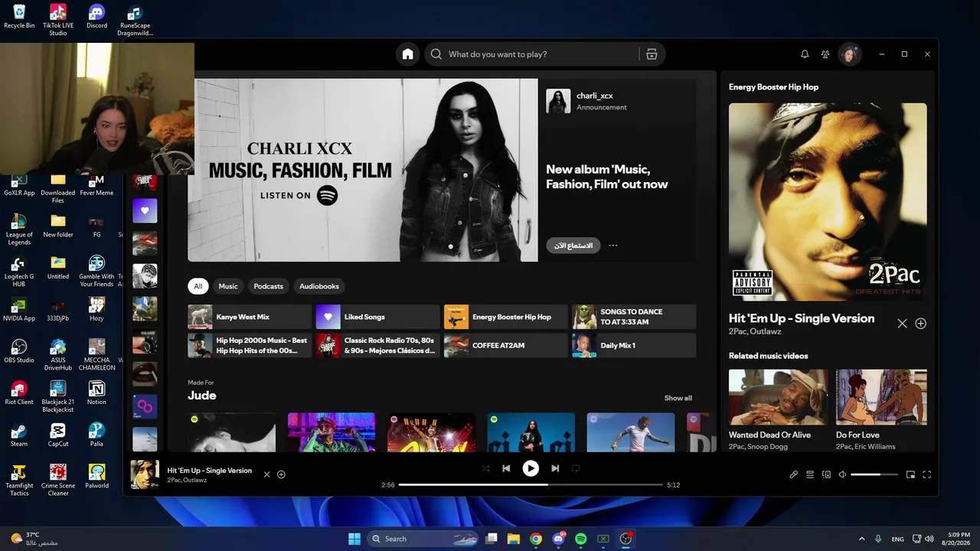Open SONGS TO DANCE TO AT 3:33 AM tile
The height and width of the screenshot is (551, 980).
(x=634, y=317)
